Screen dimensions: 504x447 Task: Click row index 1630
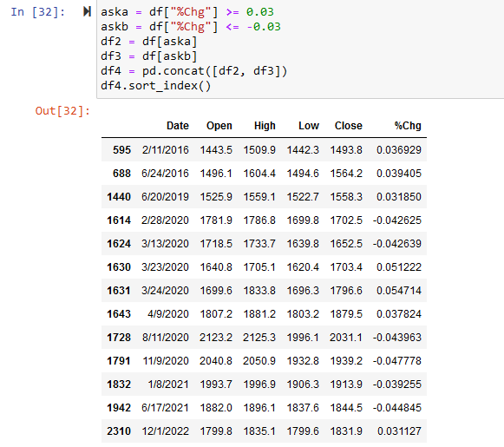[x=119, y=267]
